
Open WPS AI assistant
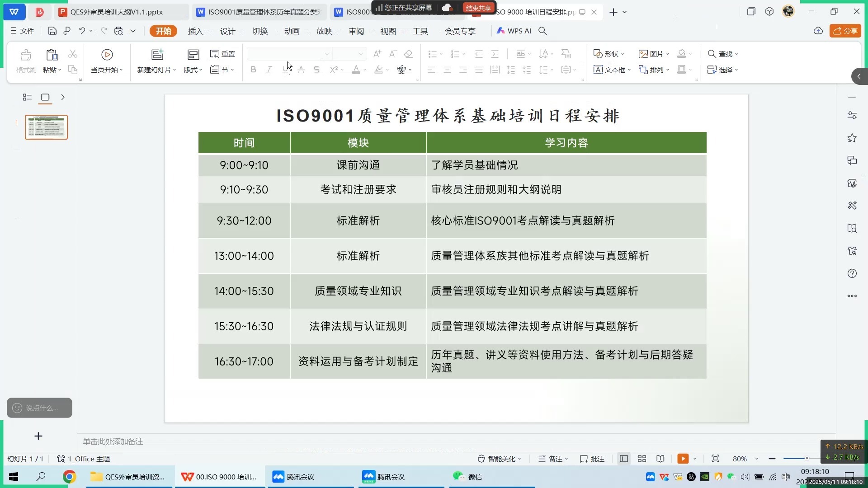[514, 31]
